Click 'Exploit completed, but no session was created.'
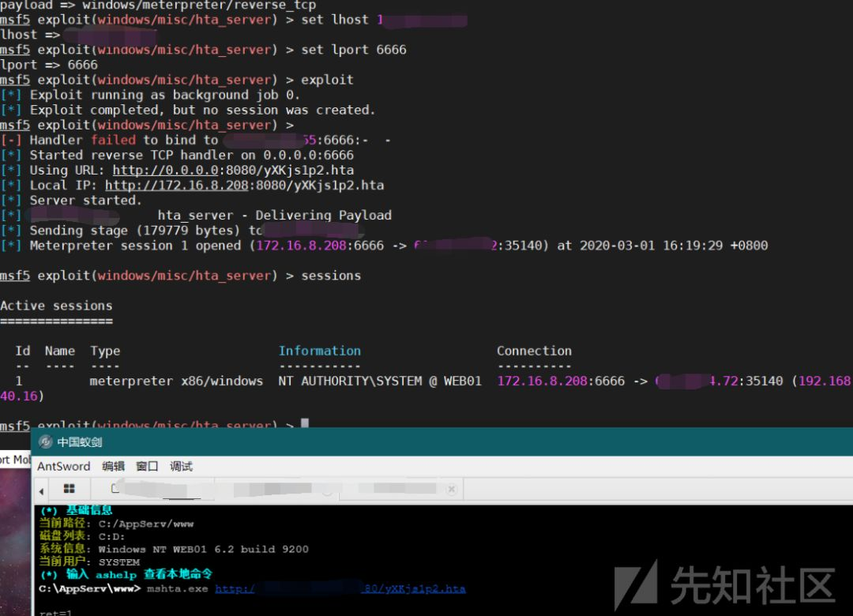The image size is (853, 616). tap(202, 110)
